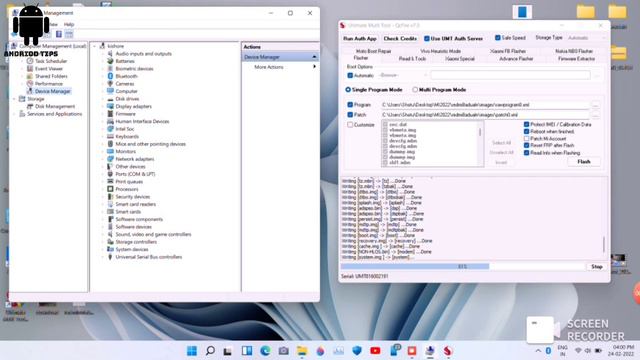The image size is (640, 360).
Task: Show hidden system tray icons
Action: pos(538,351)
